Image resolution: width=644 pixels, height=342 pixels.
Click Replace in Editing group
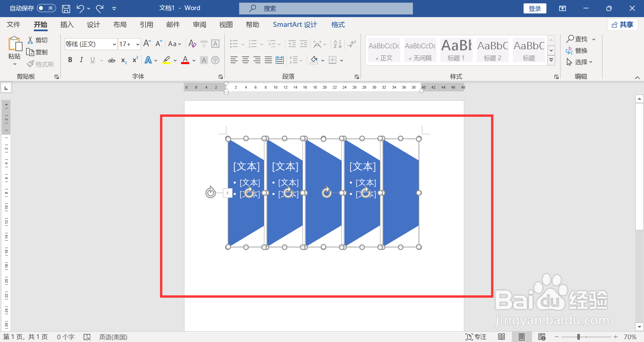577,51
